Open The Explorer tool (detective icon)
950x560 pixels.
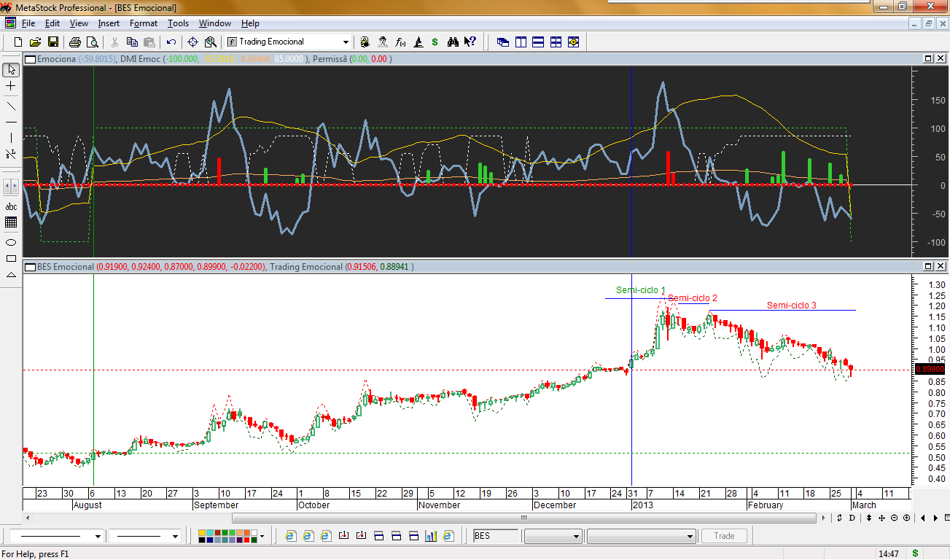click(365, 42)
